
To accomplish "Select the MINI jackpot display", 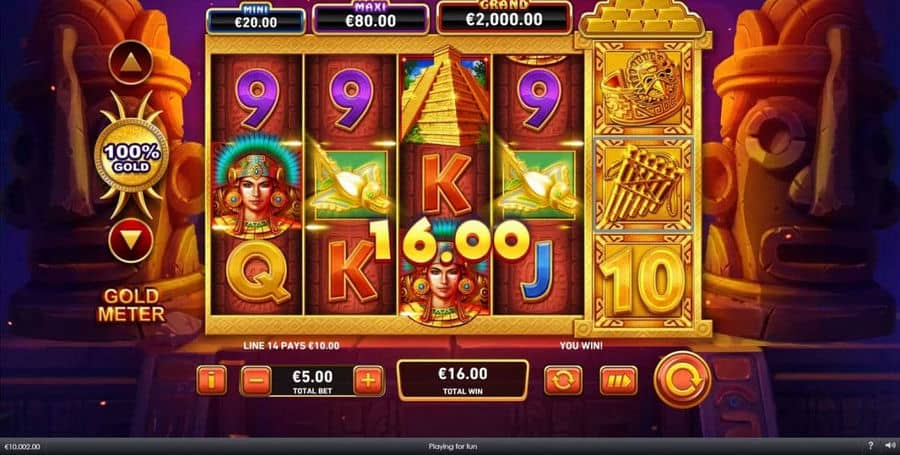I will click(x=255, y=20).
